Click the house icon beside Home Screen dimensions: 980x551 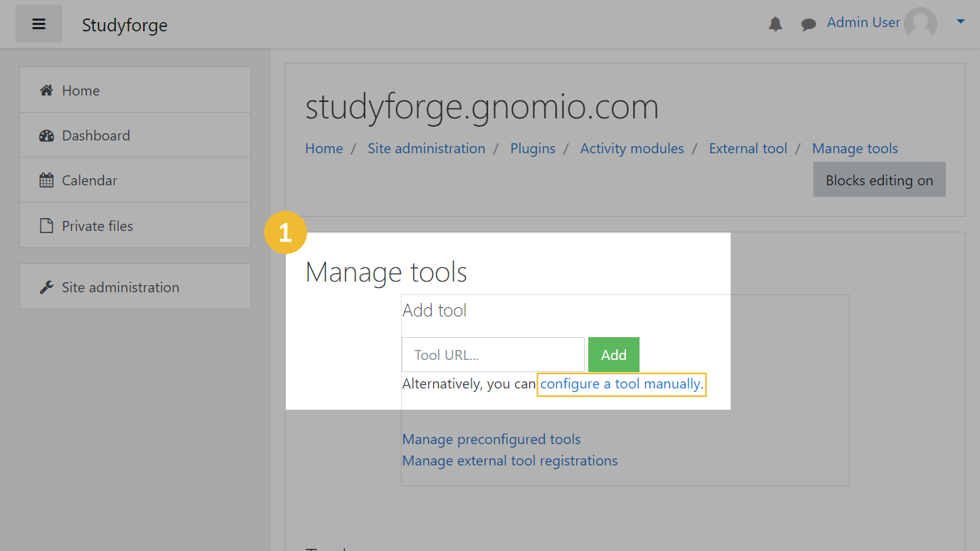click(x=46, y=91)
